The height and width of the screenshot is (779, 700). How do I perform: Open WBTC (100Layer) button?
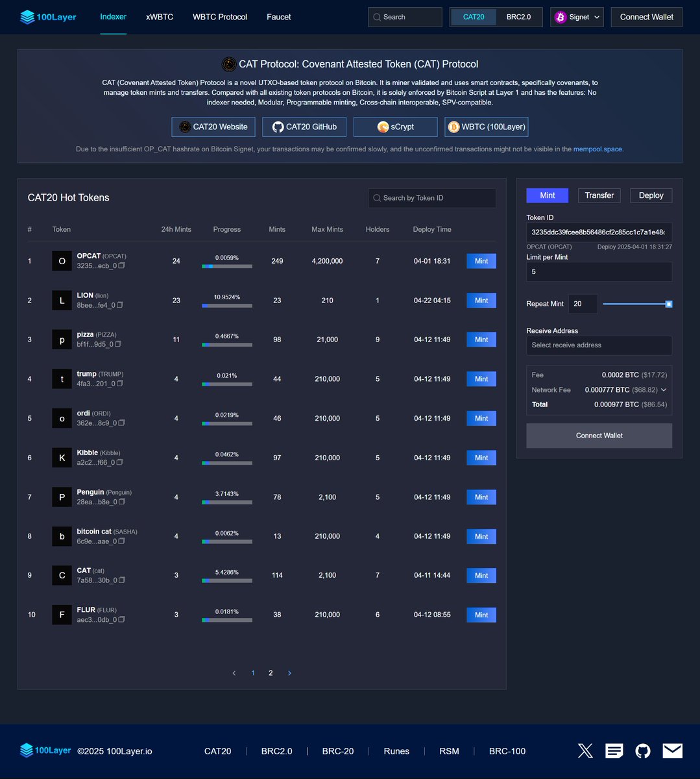click(487, 127)
